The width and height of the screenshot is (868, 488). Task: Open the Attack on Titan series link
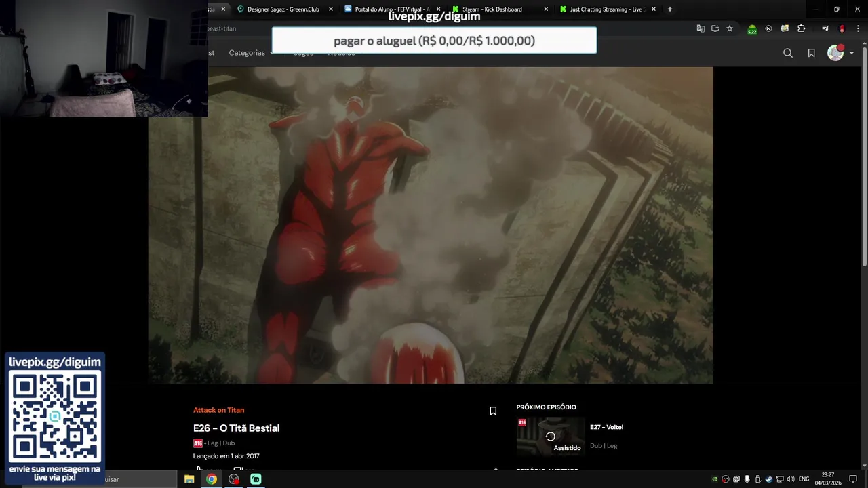(x=218, y=410)
